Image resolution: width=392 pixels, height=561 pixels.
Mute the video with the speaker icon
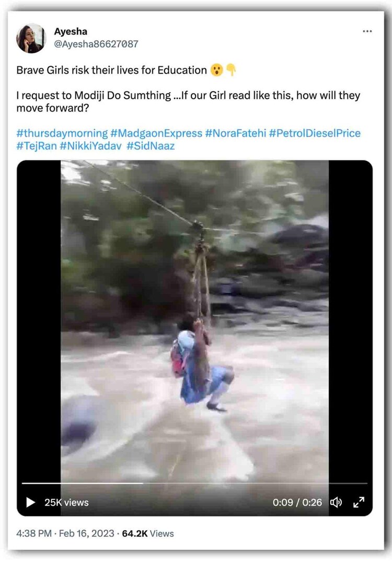(336, 502)
